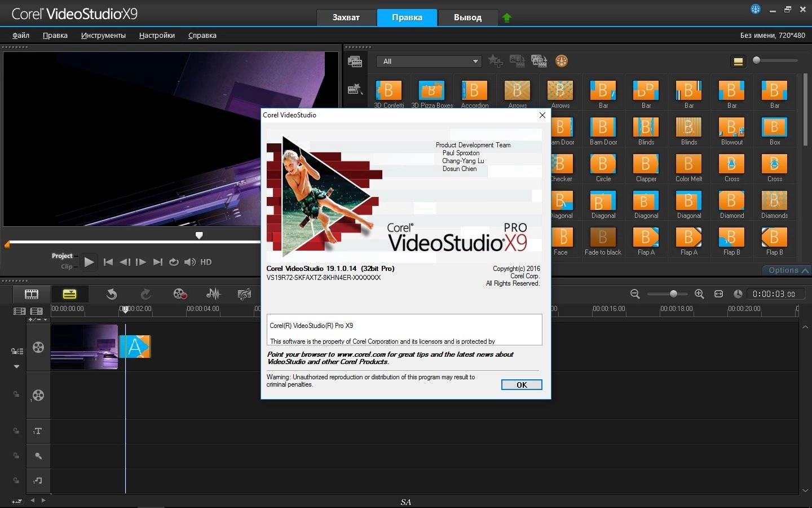The image size is (812, 508).
Task: Click the orange Get More Content icon
Action: tap(562, 61)
